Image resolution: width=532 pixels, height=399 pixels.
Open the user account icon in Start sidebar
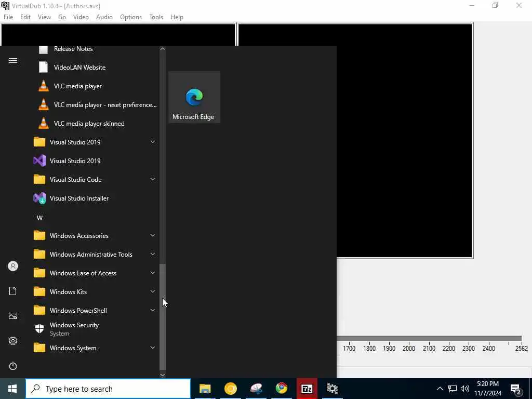click(x=13, y=266)
